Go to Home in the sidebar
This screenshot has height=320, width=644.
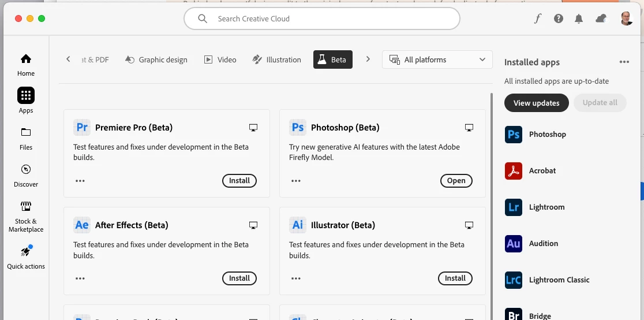pyautogui.click(x=26, y=64)
